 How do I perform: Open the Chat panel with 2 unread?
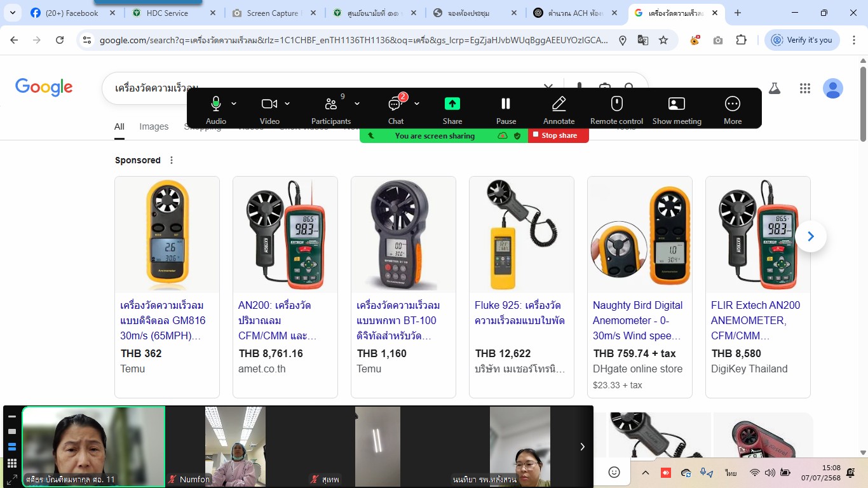pyautogui.click(x=395, y=104)
